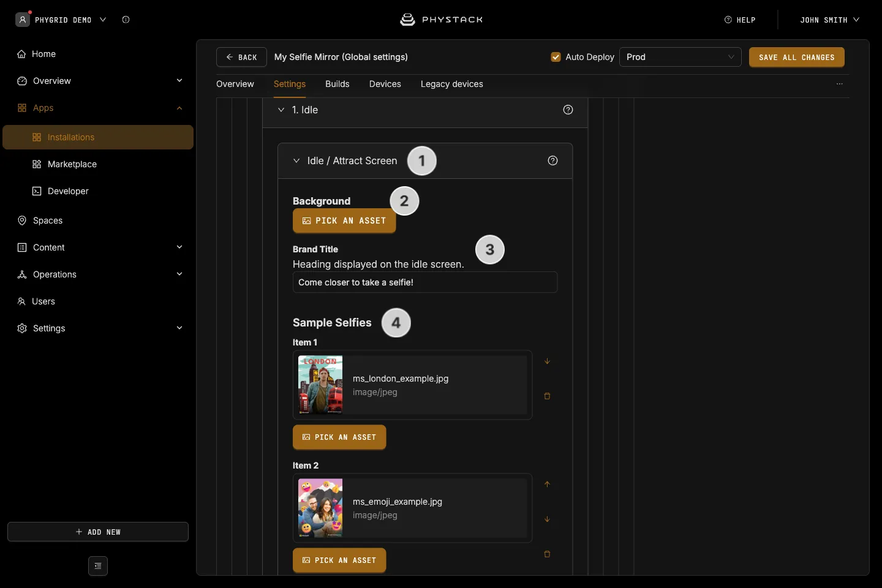Delete Item 2 with the trash icon
Screen dimensions: 882x588
547,554
